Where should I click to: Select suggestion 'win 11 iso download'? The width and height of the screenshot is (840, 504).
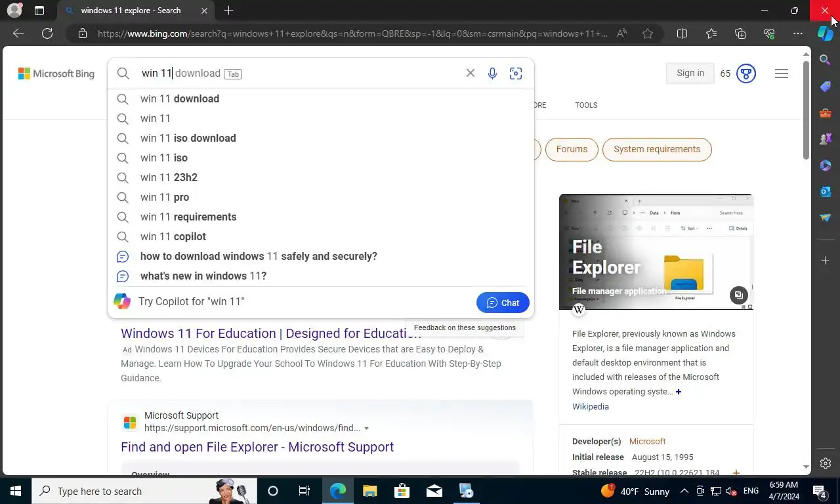tap(320, 138)
